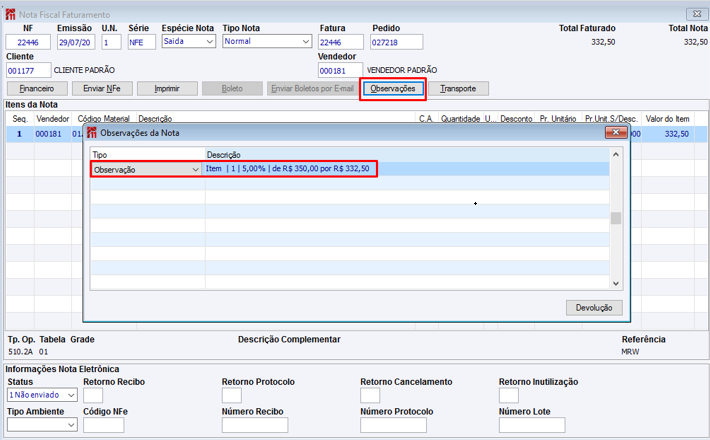Click the Seq. column header
Image resolution: width=710 pixels, height=440 pixels.
point(20,119)
